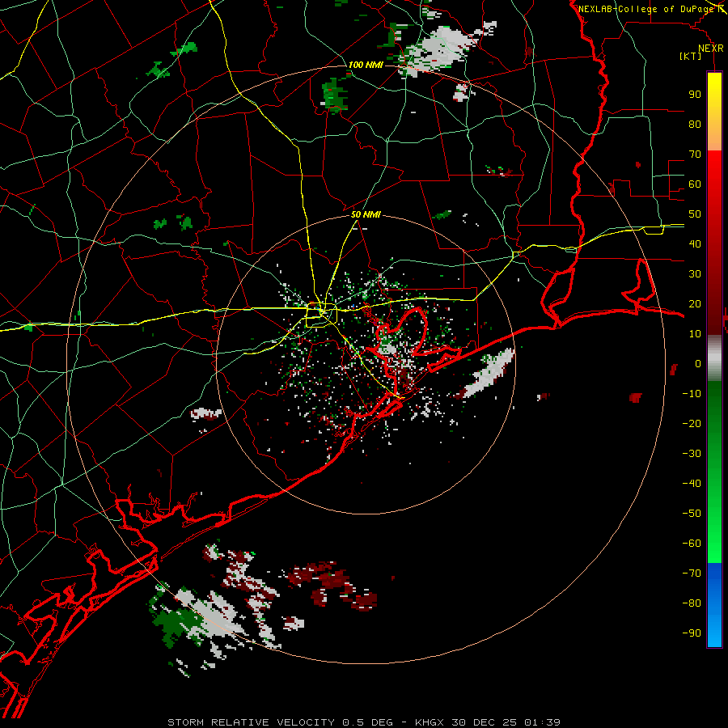
Task: Click the 40 value on the velocity scale
Action: (695, 243)
